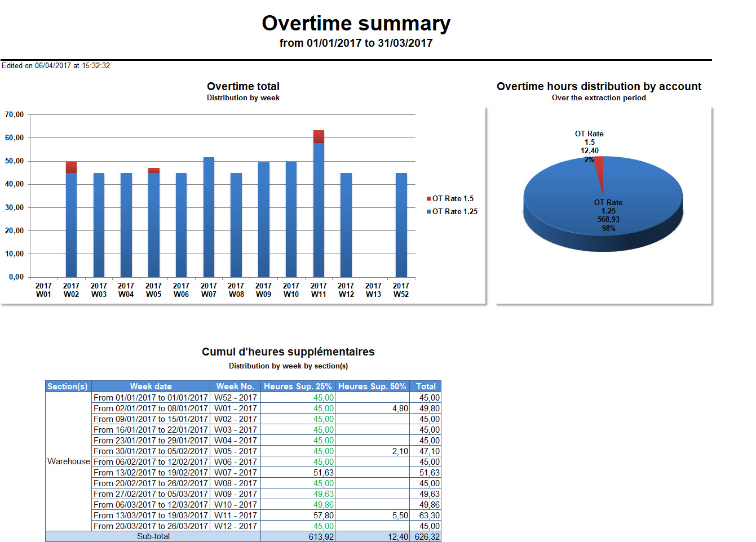Click the W11 - 2017 week cell

[235, 516]
